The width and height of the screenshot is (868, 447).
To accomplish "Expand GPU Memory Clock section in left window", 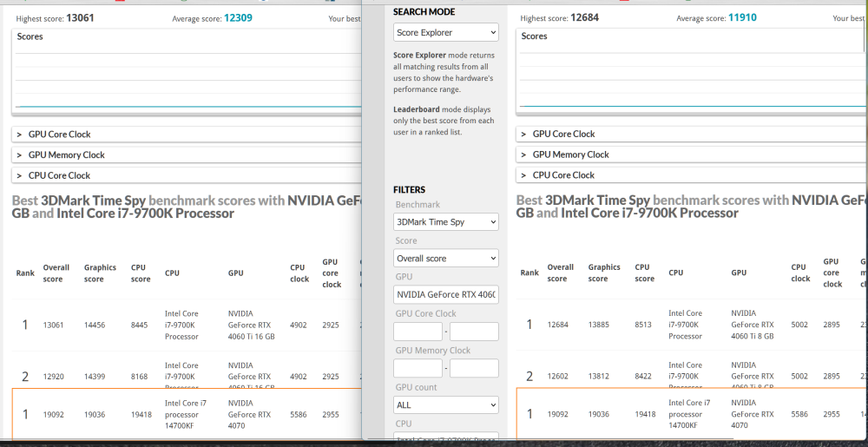I will click(x=66, y=155).
